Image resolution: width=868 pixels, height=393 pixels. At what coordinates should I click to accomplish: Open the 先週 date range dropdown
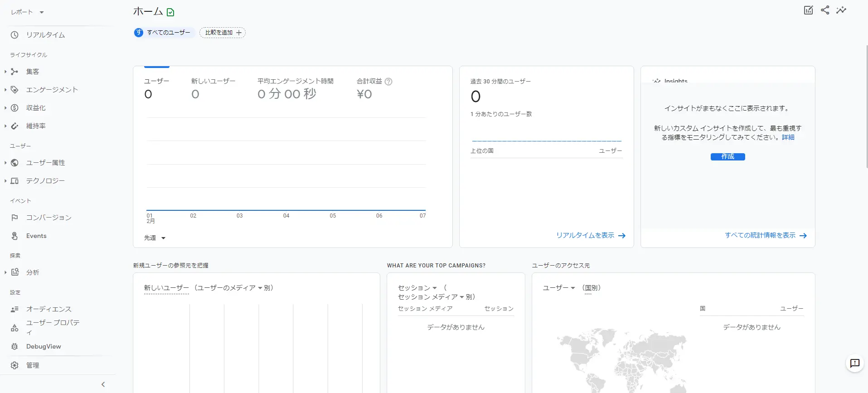pos(155,238)
